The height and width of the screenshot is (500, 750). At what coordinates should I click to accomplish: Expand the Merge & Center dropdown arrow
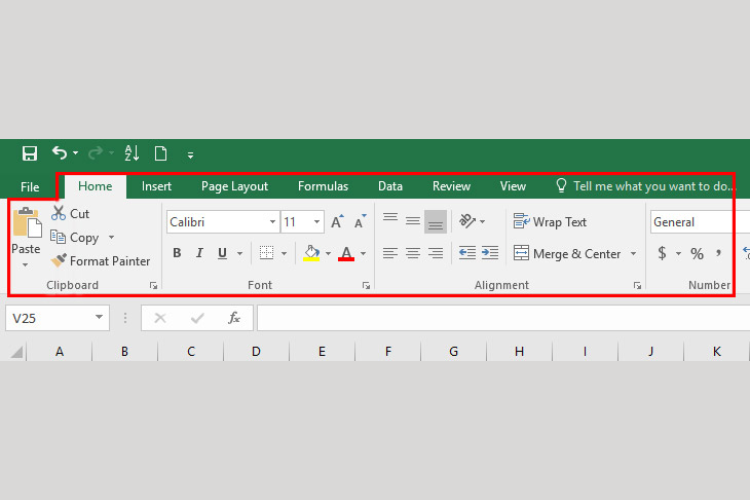[x=633, y=253]
